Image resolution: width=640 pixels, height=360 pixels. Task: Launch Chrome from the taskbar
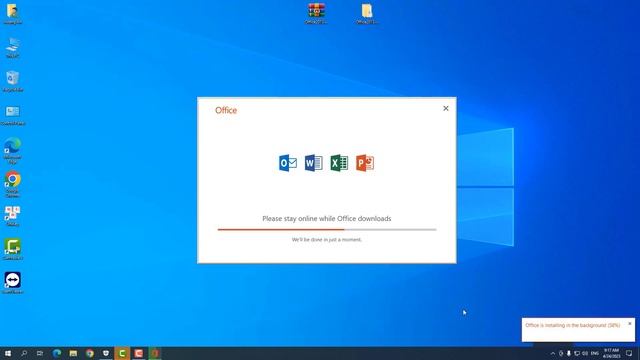click(x=90, y=353)
